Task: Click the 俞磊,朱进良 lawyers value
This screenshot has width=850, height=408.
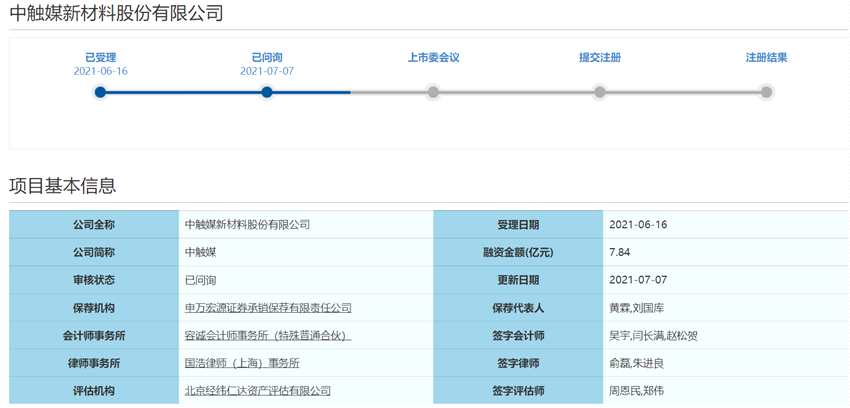Action: 636,364
